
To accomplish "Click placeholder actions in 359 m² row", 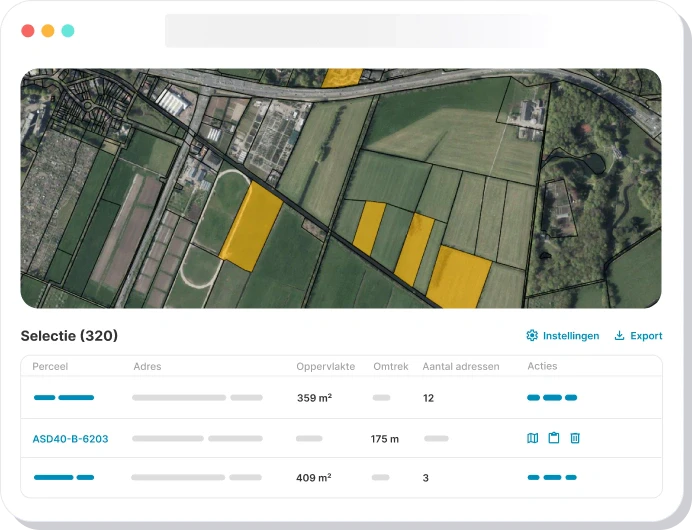I will (552, 398).
